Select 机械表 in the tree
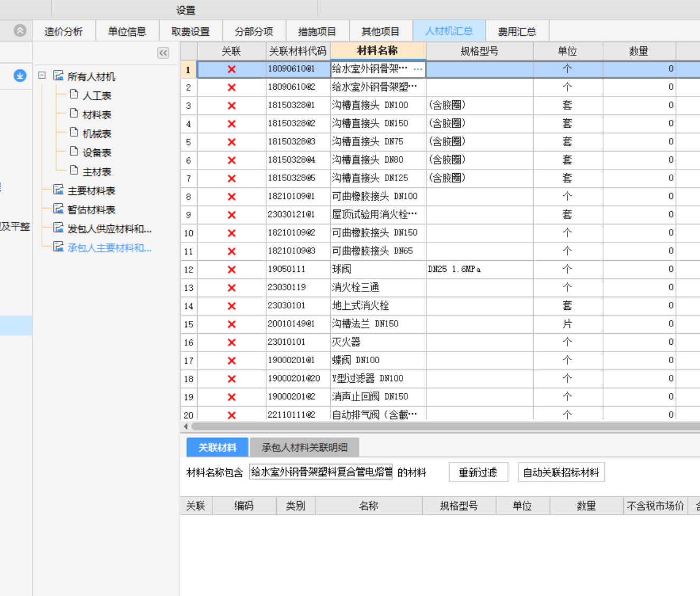The image size is (700, 596). point(97,134)
